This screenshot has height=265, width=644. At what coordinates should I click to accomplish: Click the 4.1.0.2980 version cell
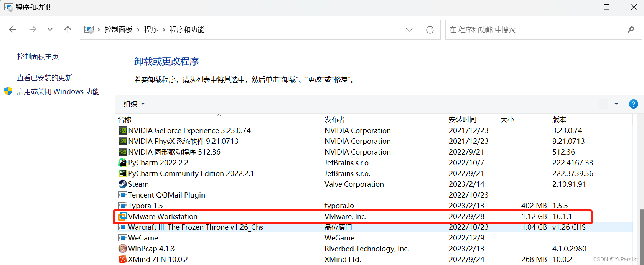tap(569, 249)
